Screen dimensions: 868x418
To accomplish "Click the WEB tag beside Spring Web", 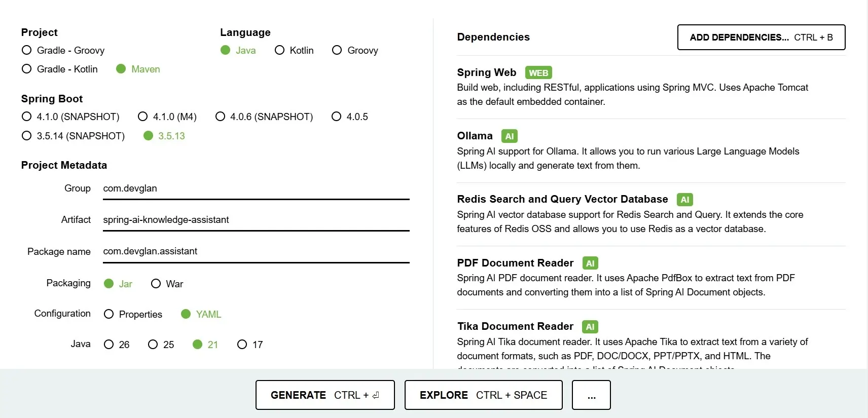I will pyautogui.click(x=538, y=73).
